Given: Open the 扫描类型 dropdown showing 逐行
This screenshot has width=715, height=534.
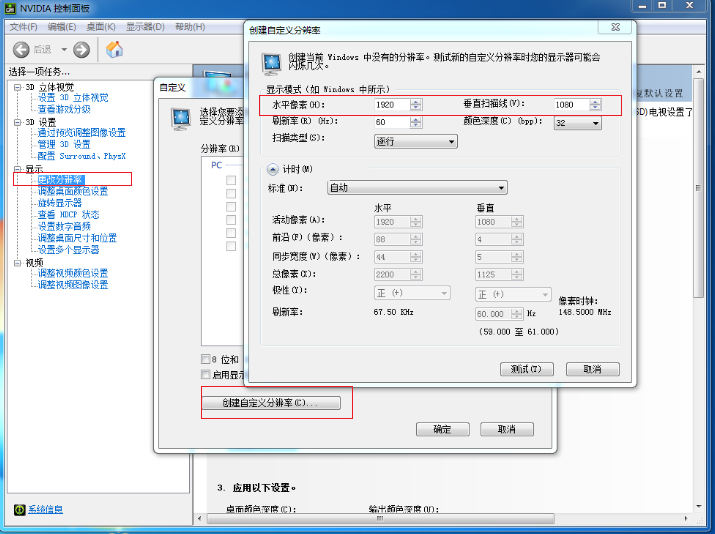Looking at the screenshot, I should [x=415, y=142].
